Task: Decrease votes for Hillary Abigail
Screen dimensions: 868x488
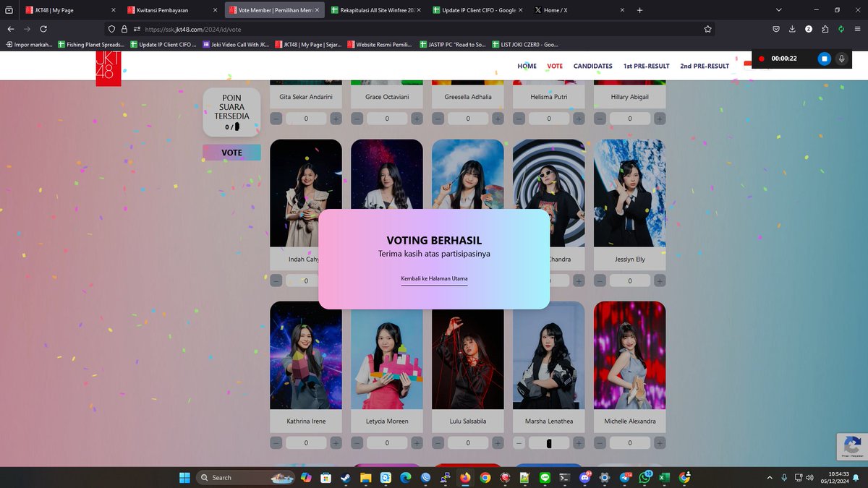Action: tap(600, 119)
